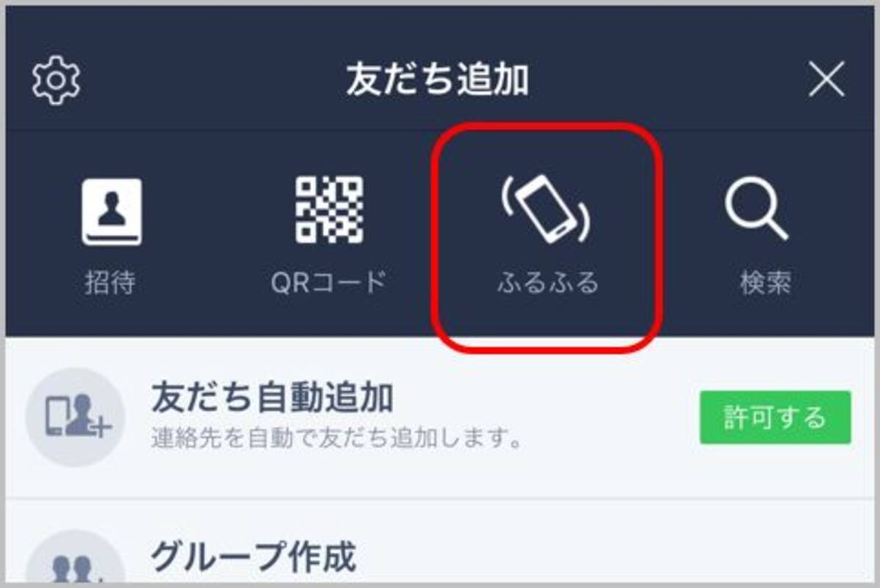Open the グループ作成 heading

[x=254, y=556]
